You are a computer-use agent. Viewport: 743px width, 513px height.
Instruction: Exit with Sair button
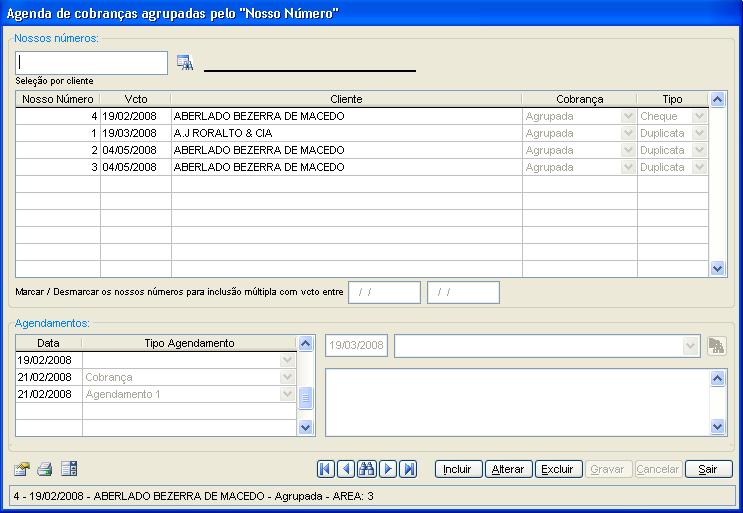[x=709, y=469]
